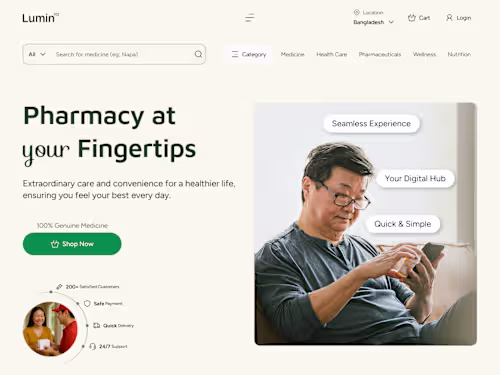The width and height of the screenshot is (500, 375).
Task: Click the cart basket icon
Action: (412, 18)
